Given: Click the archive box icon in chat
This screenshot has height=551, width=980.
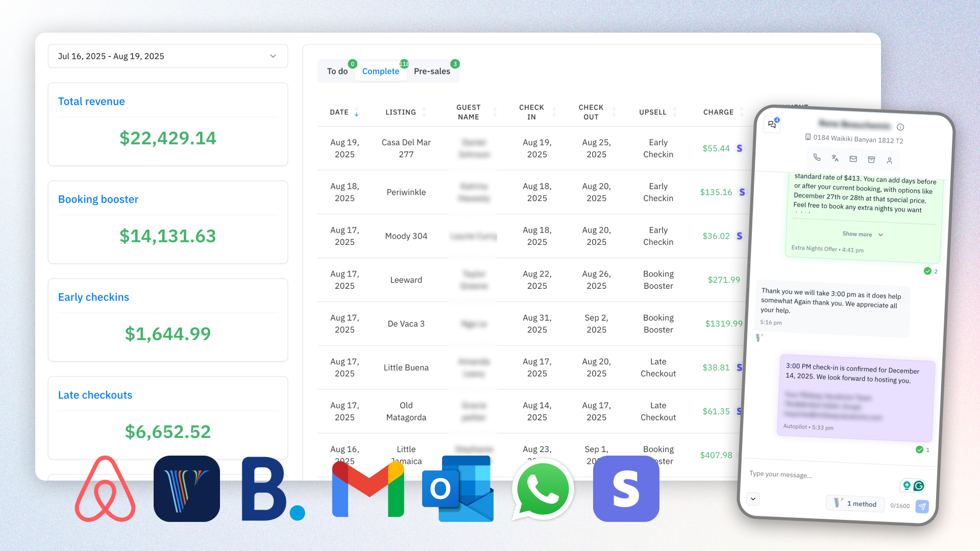Looking at the screenshot, I should click(x=871, y=160).
